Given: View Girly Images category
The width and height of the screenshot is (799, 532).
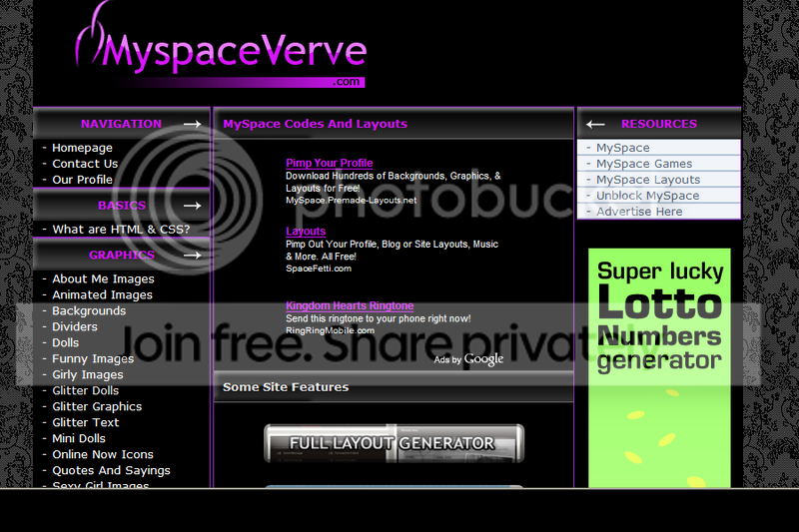Looking at the screenshot, I should tap(88, 374).
